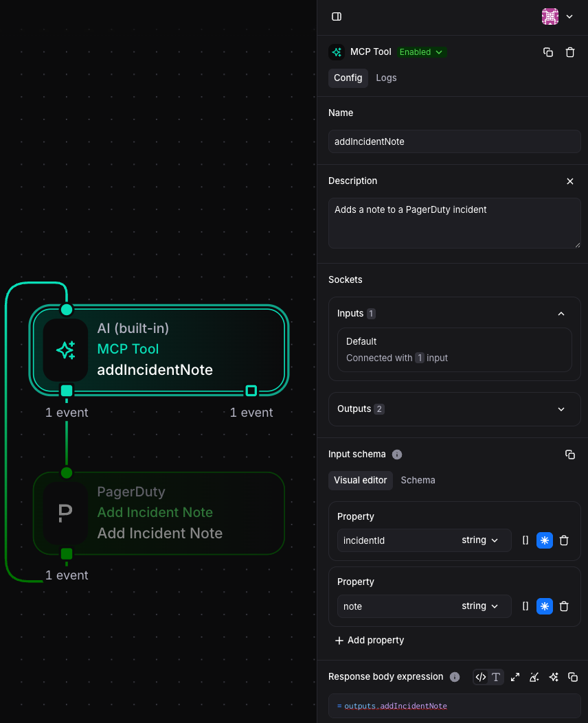Screen dimensions: 588x723
Task: Click the PagerDuty logo on the Add Incident Note node
Action: tap(66, 514)
